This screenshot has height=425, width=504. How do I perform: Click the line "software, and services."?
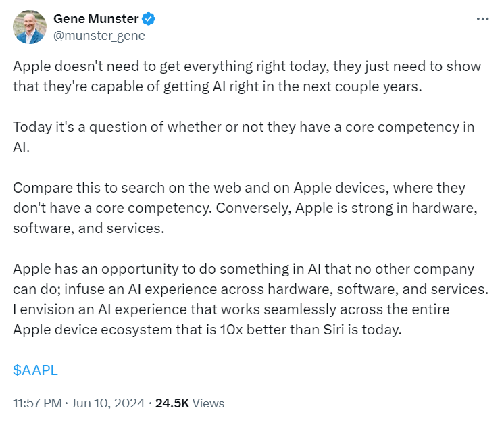coord(89,228)
